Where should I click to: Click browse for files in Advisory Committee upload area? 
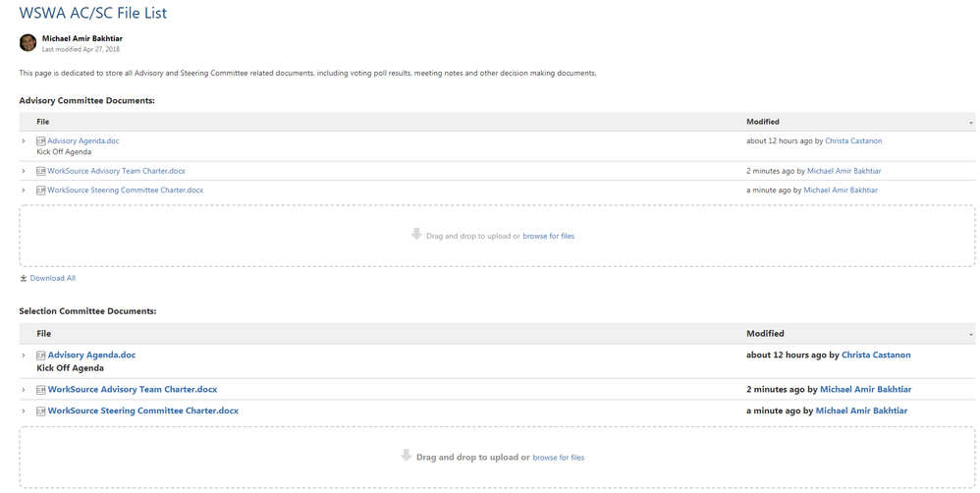[x=548, y=237]
